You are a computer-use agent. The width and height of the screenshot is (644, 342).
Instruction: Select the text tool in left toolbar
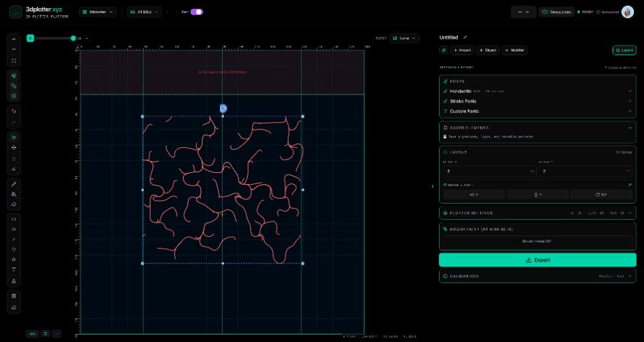click(x=14, y=270)
